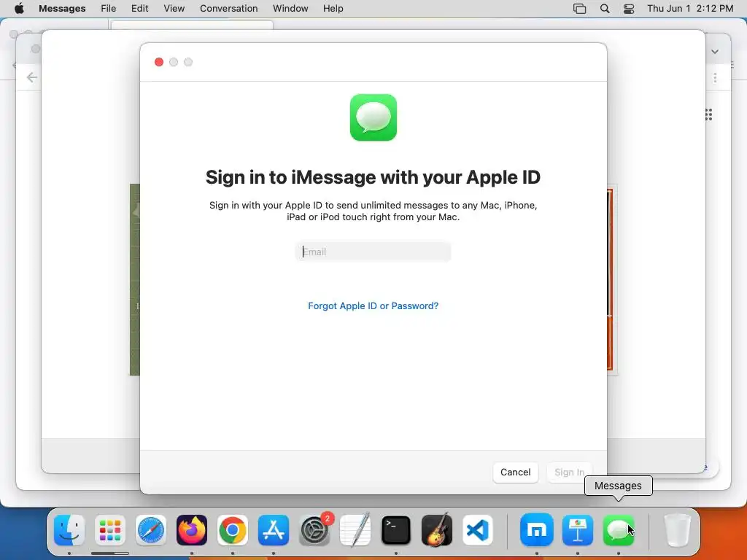The width and height of the screenshot is (747, 560).
Task: Click the Sign In button
Action: [569, 472]
